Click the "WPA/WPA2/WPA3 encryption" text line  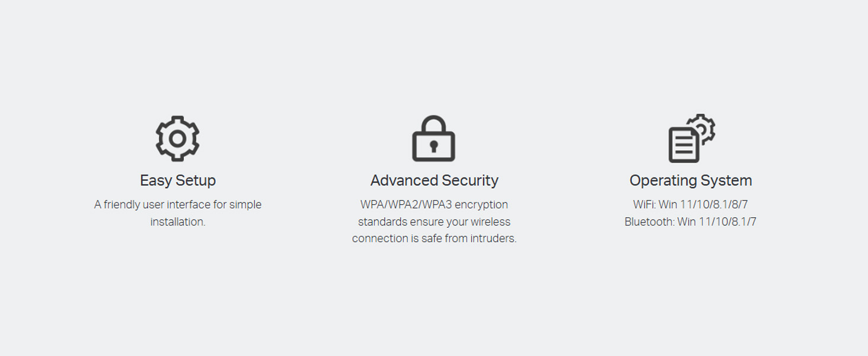click(434, 205)
